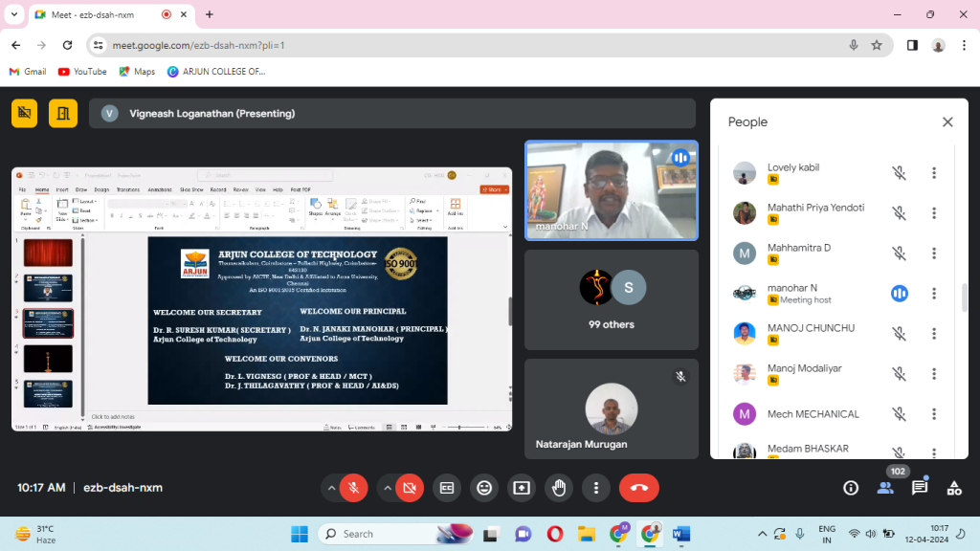980x551 pixels.
Task: Close the People side panel
Action: [947, 121]
